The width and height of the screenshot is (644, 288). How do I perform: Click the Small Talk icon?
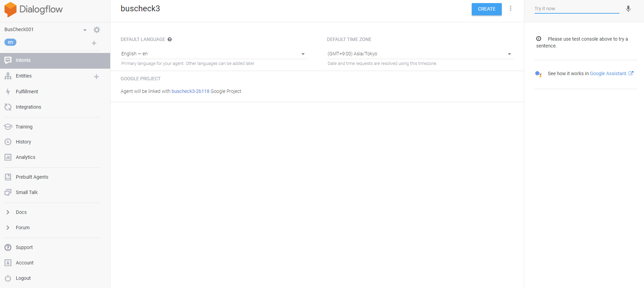click(x=8, y=192)
